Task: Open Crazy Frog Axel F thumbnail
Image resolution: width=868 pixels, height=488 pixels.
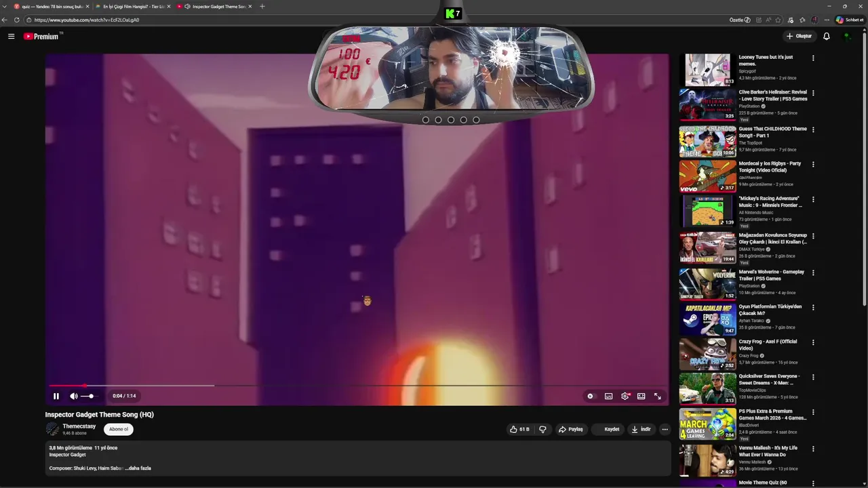Action: coord(707,354)
